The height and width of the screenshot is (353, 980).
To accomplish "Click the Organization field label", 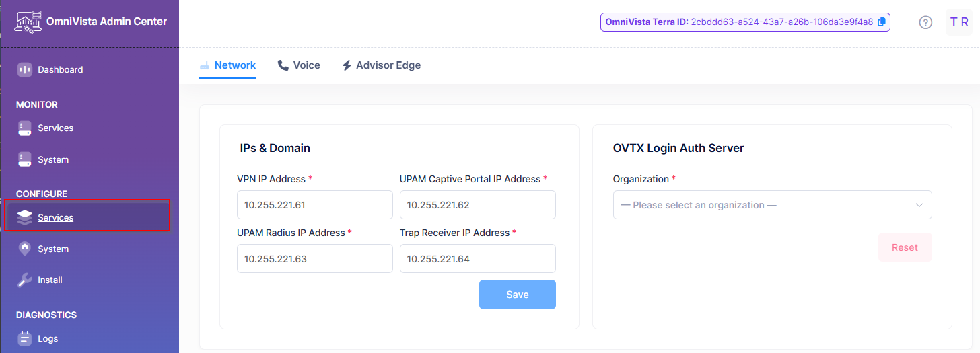I will tap(641, 179).
